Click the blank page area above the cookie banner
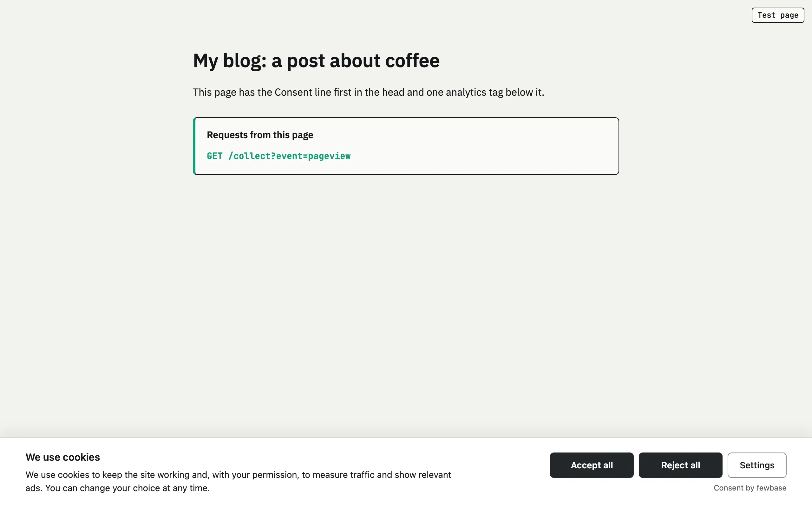 tap(406, 302)
